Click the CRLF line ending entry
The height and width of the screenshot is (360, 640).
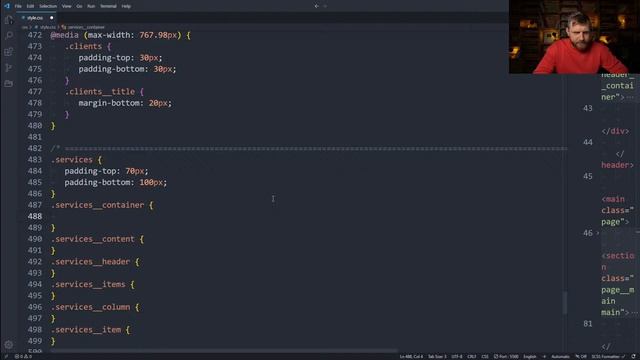pyautogui.click(x=472, y=357)
